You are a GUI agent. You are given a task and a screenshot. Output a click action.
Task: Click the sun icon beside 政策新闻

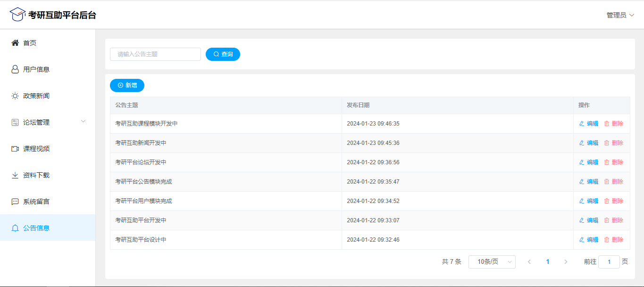pos(15,96)
